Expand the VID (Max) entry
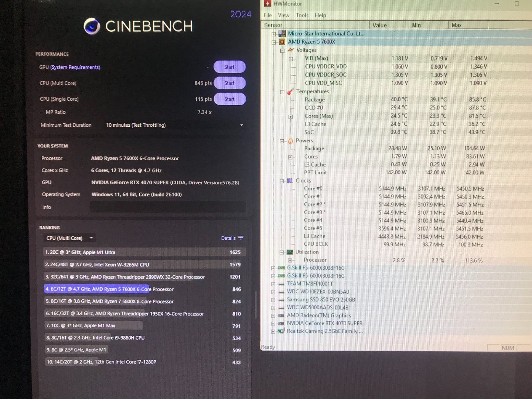 [x=291, y=59]
